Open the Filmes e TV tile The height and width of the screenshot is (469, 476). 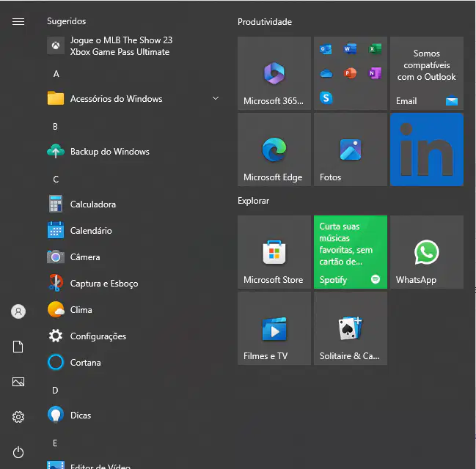click(274, 328)
